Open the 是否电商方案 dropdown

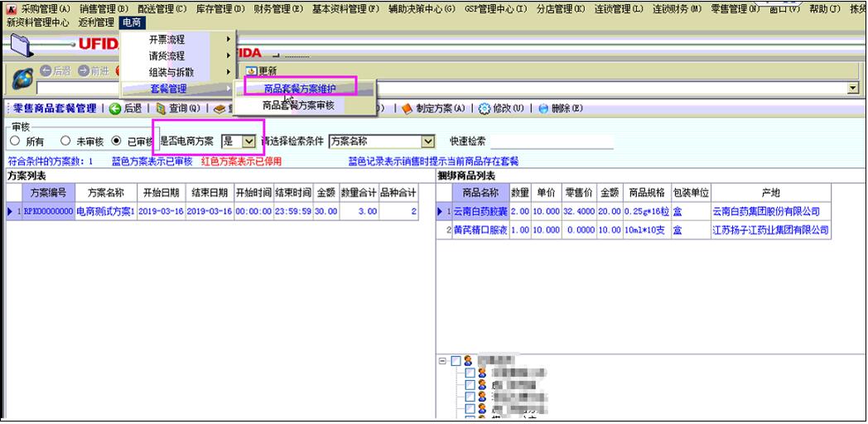pyautogui.click(x=248, y=141)
